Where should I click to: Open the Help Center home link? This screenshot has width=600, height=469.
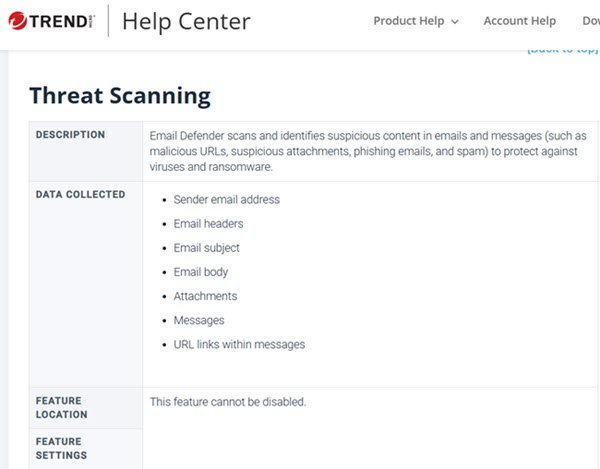coord(186,21)
